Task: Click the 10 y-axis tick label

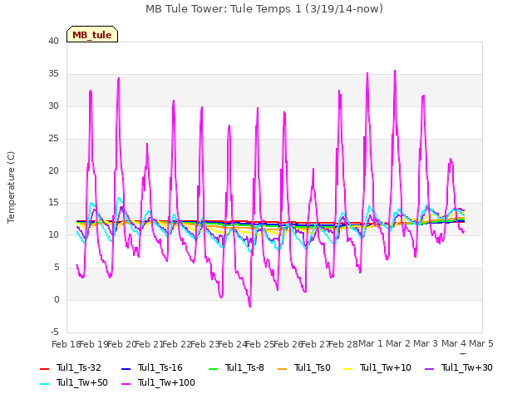Action: pyautogui.click(x=53, y=234)
